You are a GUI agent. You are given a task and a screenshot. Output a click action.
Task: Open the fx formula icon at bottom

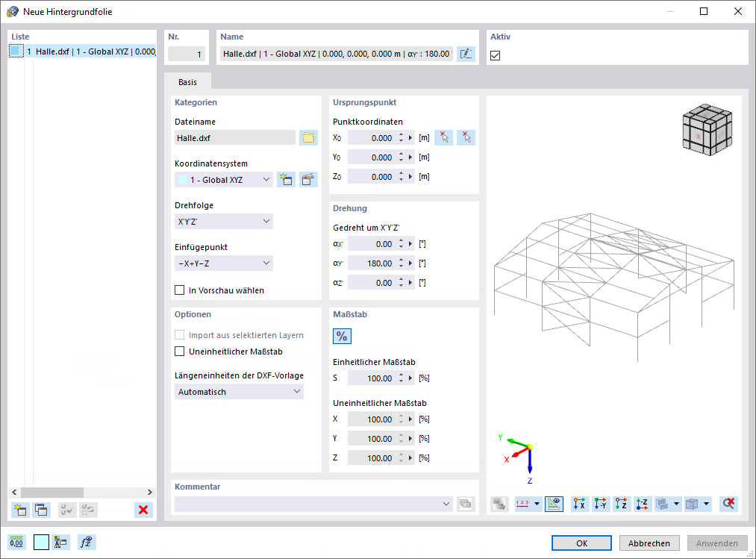pyautogui.click(x=87, y=542)
